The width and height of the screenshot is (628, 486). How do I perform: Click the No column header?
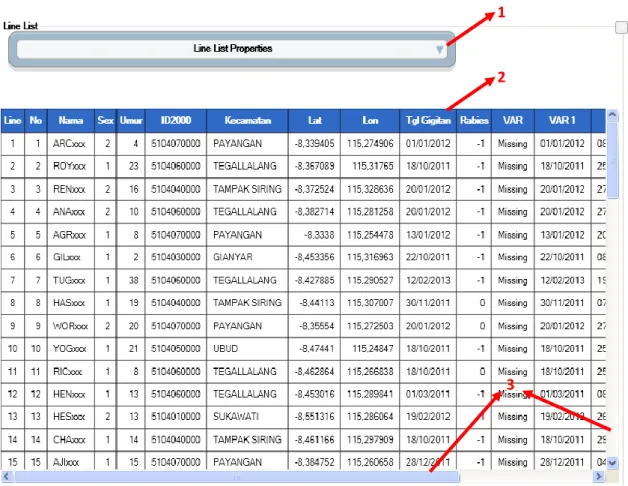pos(36,120)
